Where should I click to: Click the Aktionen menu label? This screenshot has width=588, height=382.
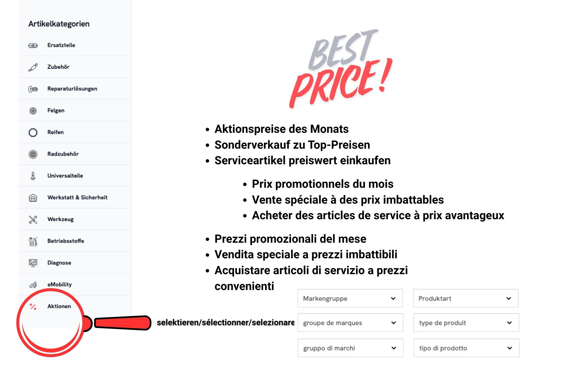59,306
